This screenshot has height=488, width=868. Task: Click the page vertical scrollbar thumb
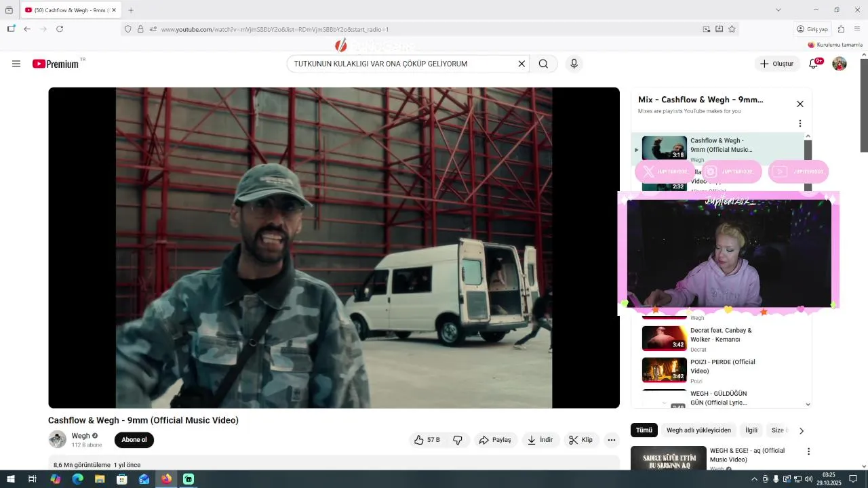point(864,105)
